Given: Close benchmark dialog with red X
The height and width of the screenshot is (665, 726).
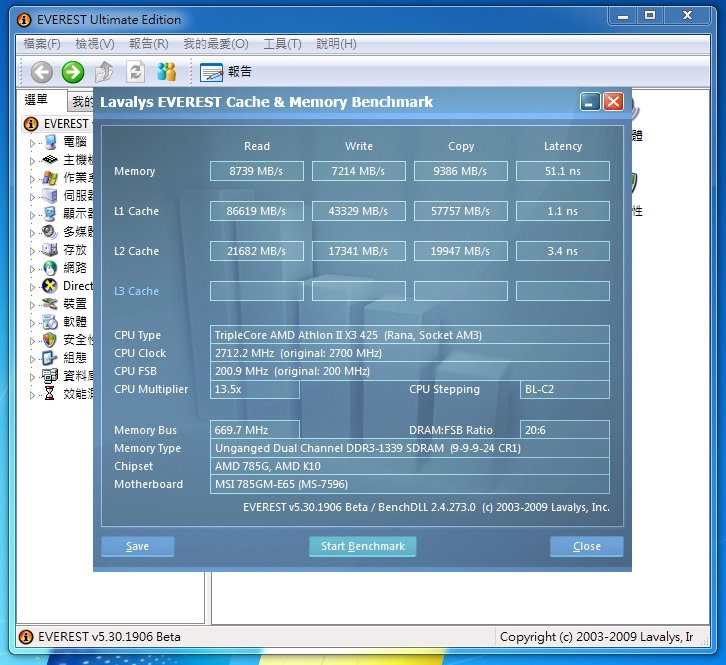Looking at the screenshot, I should click(x=613, y=101).
